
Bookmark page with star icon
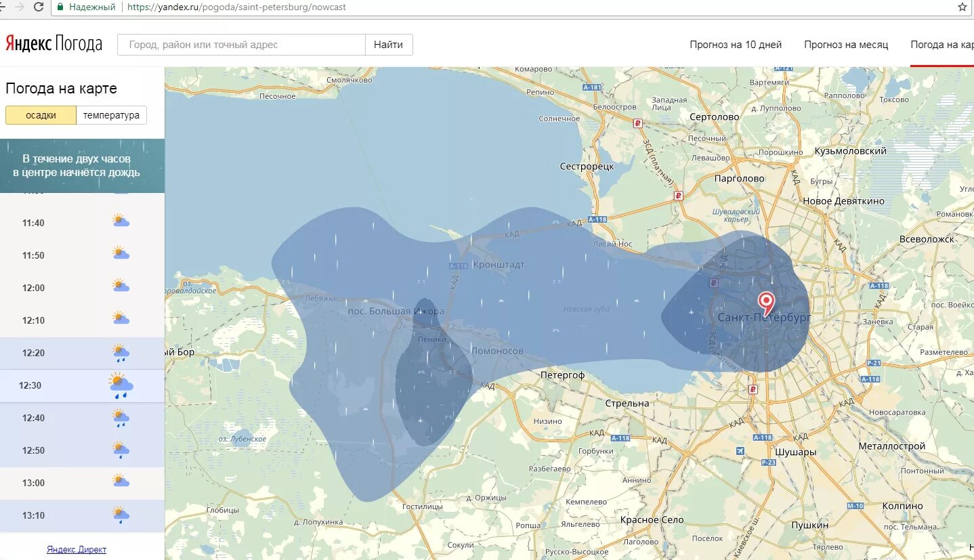pyautogui.click(x=962, y=7)
